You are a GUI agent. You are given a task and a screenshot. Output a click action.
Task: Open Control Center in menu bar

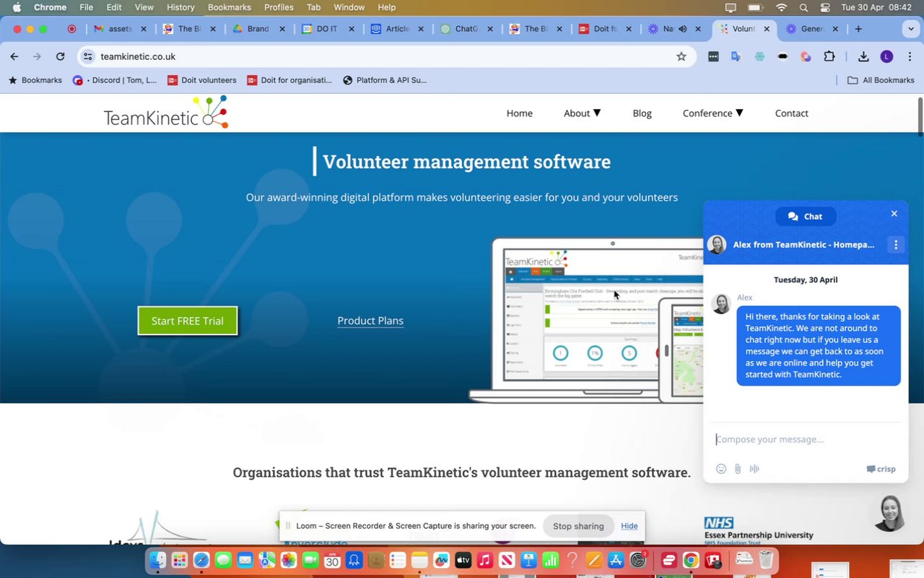[x=825, y=7]
